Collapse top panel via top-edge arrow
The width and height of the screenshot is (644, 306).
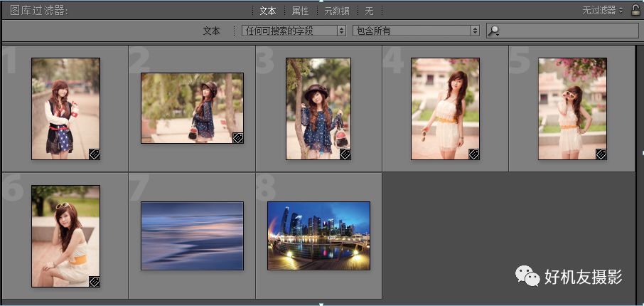pos(321,1)
